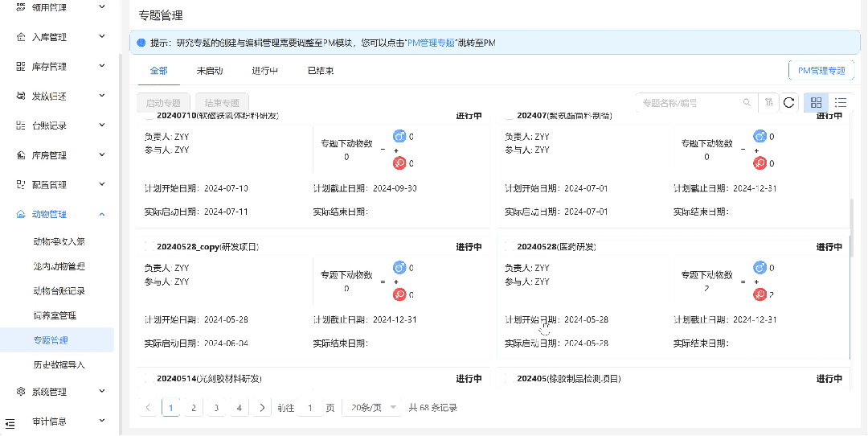Click the blue info icon in the tip banner

pyautogui.click(x=141, y=42)
